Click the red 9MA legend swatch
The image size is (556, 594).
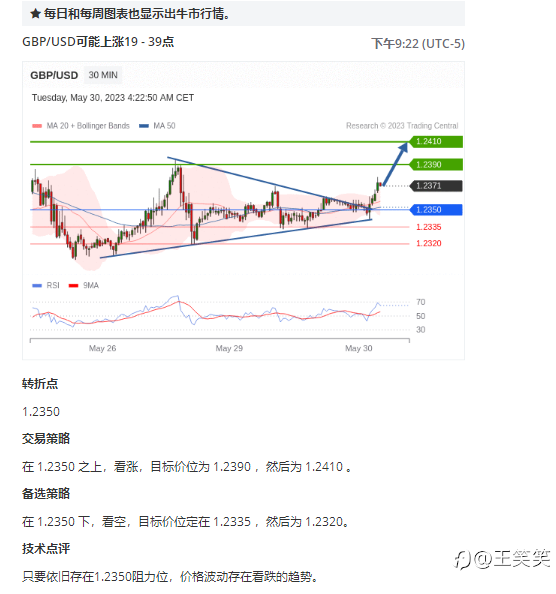click(73, 286)
